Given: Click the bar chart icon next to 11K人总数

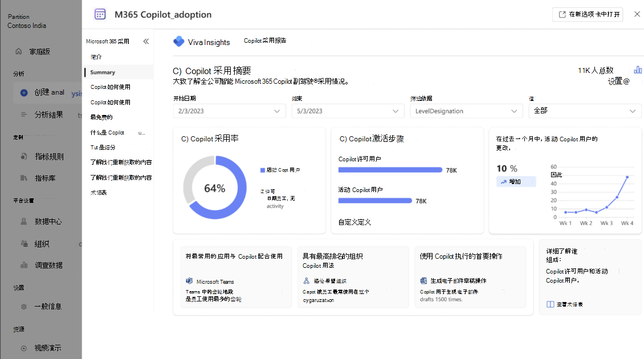Looking at the screenshot, I should [638, 70].
